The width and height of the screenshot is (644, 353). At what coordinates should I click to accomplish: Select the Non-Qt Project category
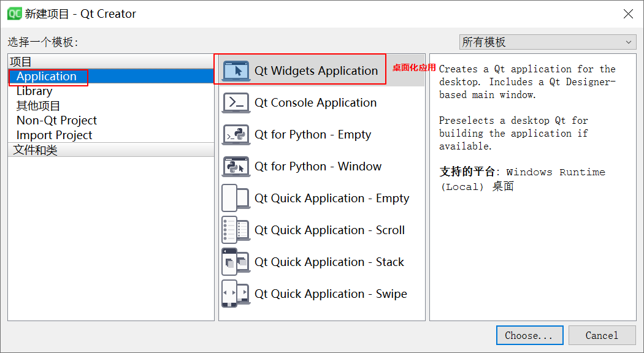pyautogui.click(x=111, y=120)
